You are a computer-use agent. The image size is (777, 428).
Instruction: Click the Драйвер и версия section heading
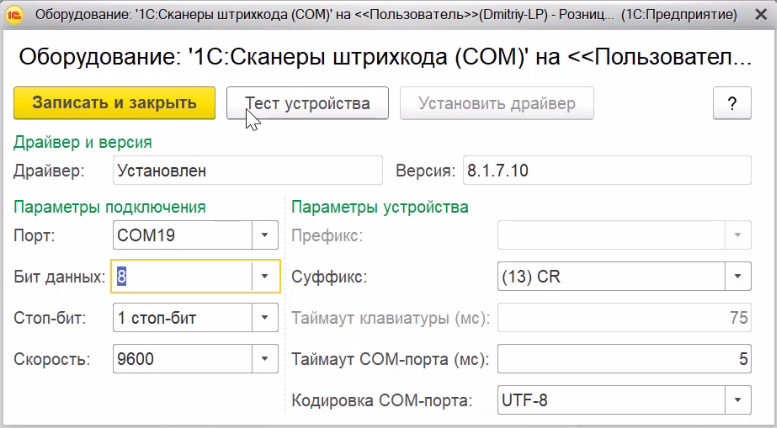tap(83, 142)
